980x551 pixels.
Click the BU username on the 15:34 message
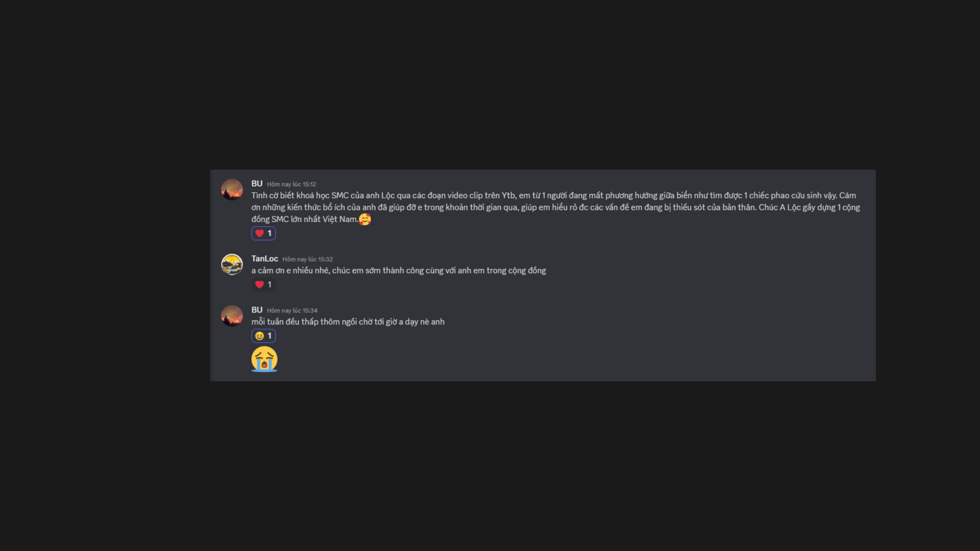pos(257,310)
